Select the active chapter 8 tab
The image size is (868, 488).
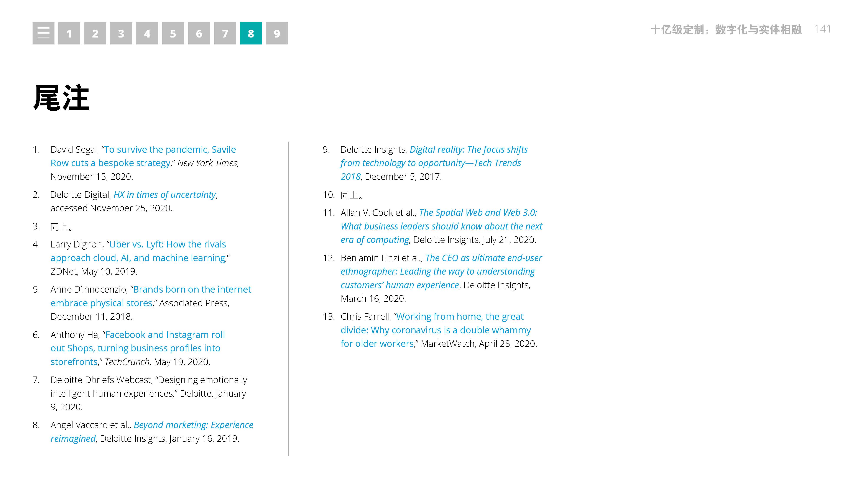tap(251, 33)
